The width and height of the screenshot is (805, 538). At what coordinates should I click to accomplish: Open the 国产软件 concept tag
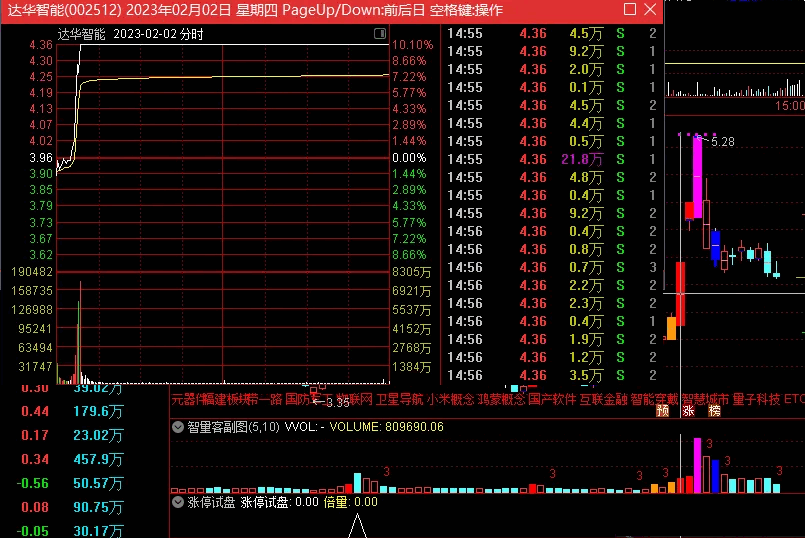tap(552, 399)
